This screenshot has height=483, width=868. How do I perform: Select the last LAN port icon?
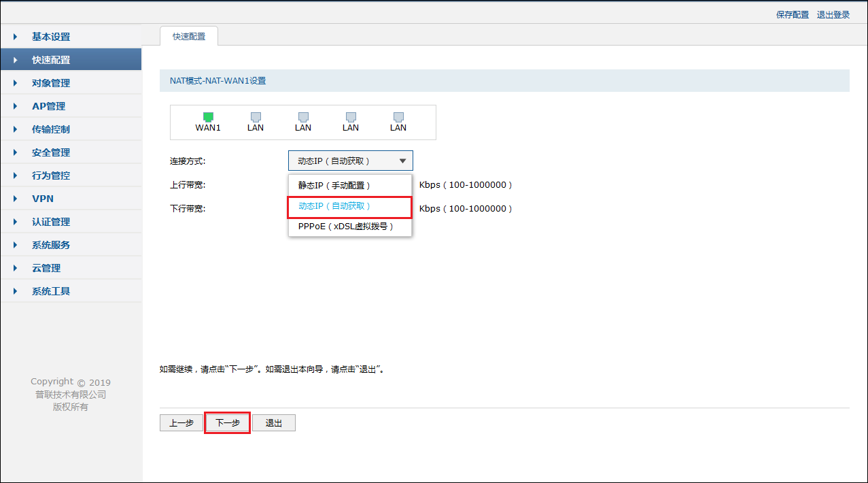pos(398,117)
